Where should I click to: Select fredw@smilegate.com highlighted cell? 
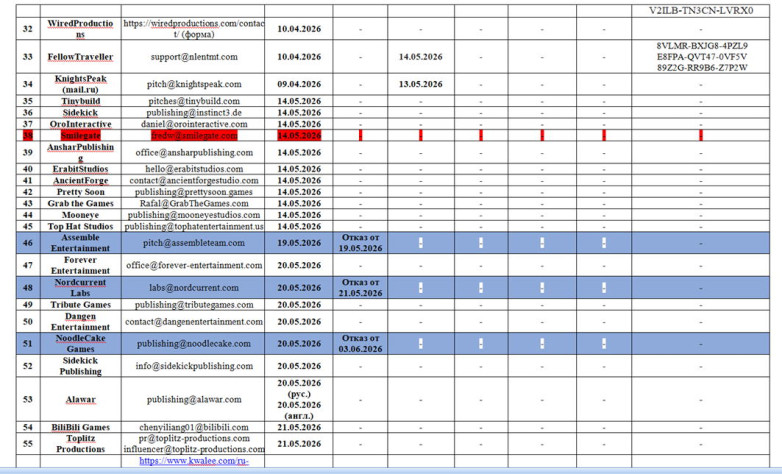click(x=193, y=135)
